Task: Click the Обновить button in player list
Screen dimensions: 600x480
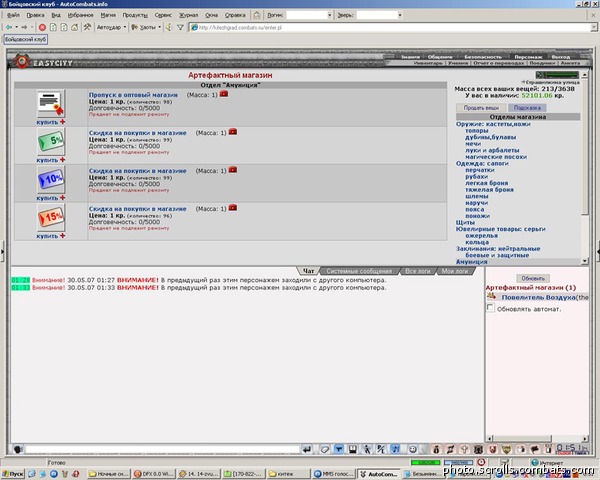Action: pos(533,278)
